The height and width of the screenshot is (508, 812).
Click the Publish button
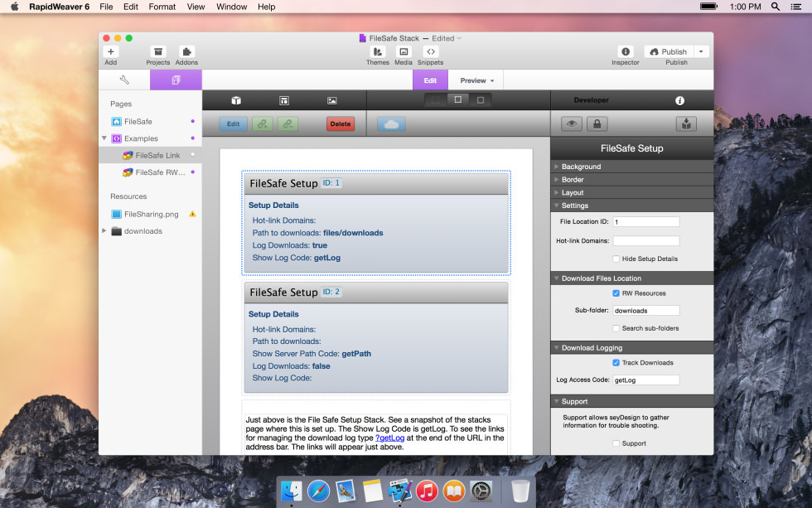pos(669,51)
